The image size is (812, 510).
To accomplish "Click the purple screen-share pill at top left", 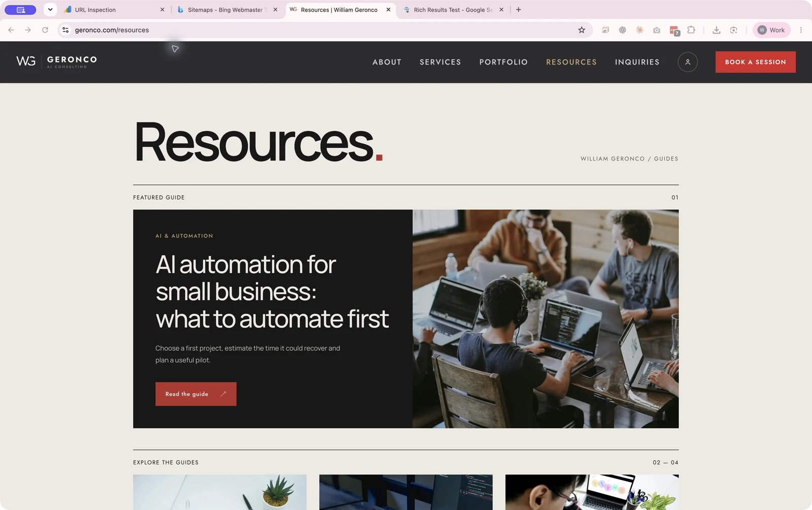I will [x=20, y=10].
